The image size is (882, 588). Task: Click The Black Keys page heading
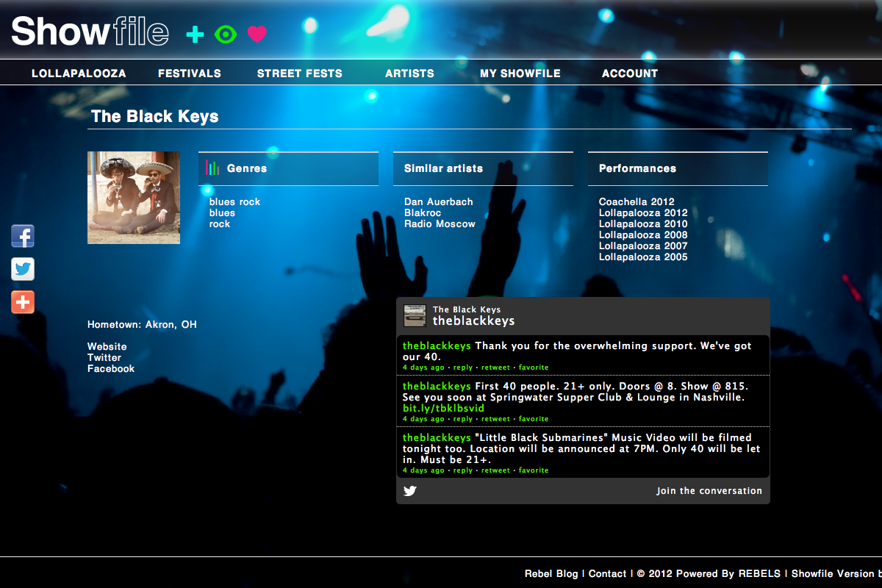point(155,117)
